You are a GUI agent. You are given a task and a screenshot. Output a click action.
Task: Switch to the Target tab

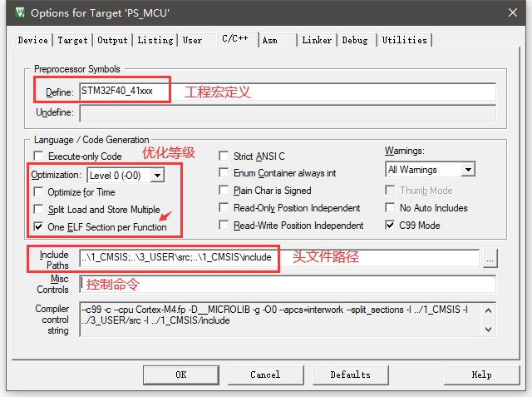pyautogui.click(x=72, y=40)
